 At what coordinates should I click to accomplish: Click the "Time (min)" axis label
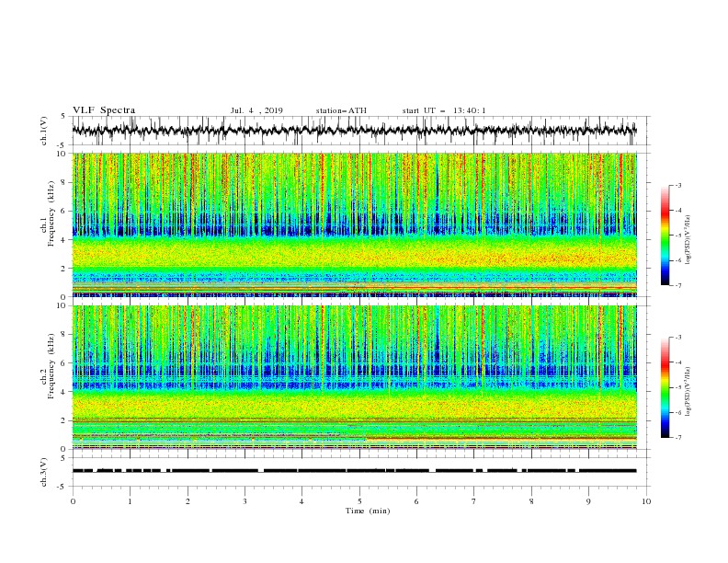[368, 511]
